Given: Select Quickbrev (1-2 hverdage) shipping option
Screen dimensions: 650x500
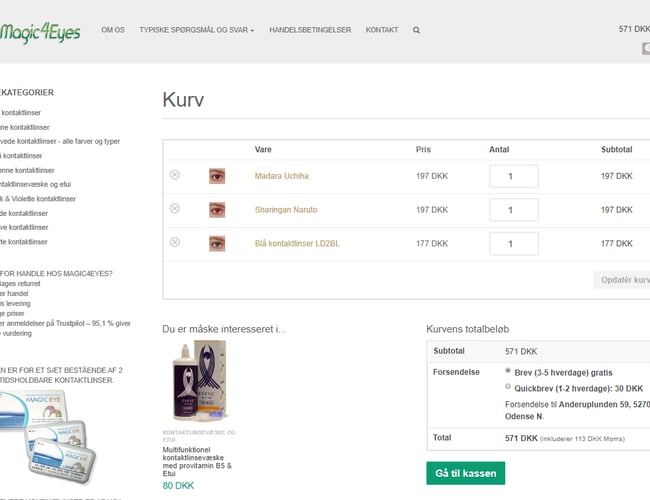Looking at the screenshot, I should (508, 386).
